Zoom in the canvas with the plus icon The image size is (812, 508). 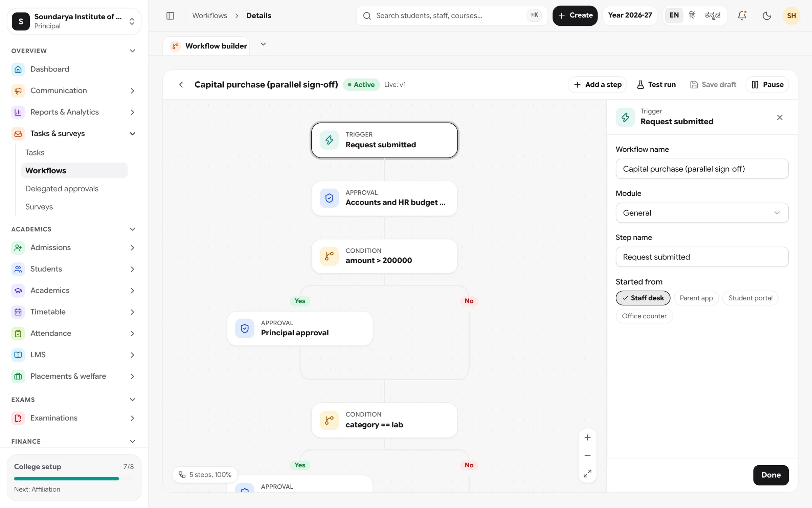coord(587,438)
